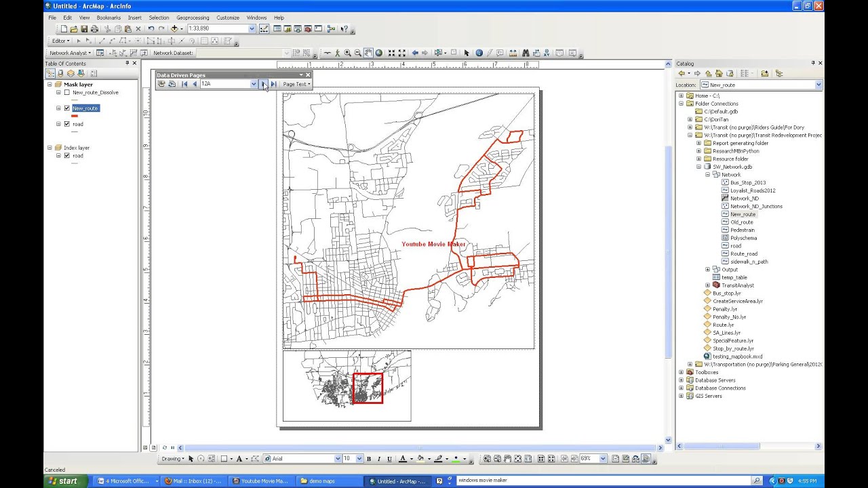Click the Windows Start button
This screenshot has width=868, height=488.
point(64,481)
